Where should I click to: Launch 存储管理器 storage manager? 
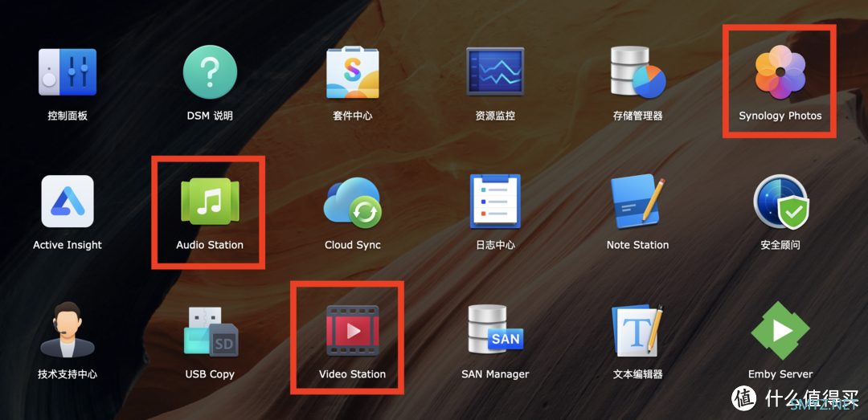[x=637, y=73]
